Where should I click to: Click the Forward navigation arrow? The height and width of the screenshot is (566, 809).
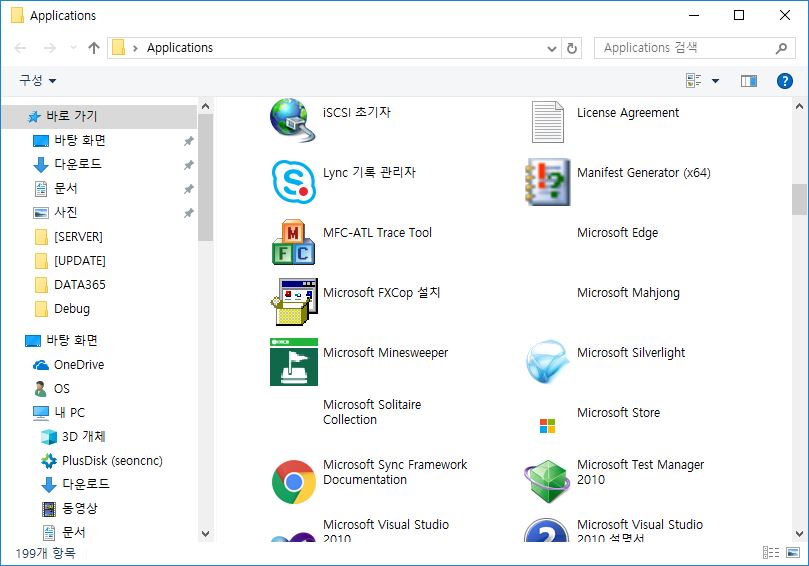(x=50, y=48)
